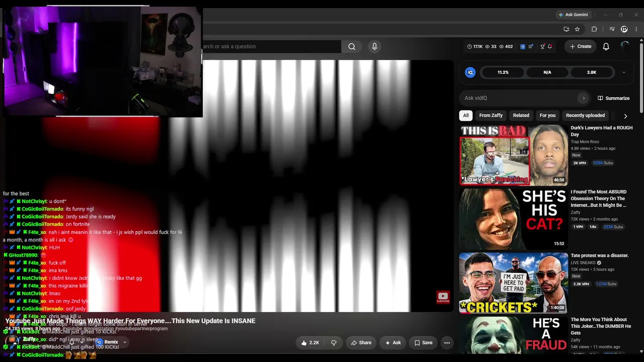The image size is (644, 362).
Task: Click the 2.2K VPH badge
Action: [581, 284]
